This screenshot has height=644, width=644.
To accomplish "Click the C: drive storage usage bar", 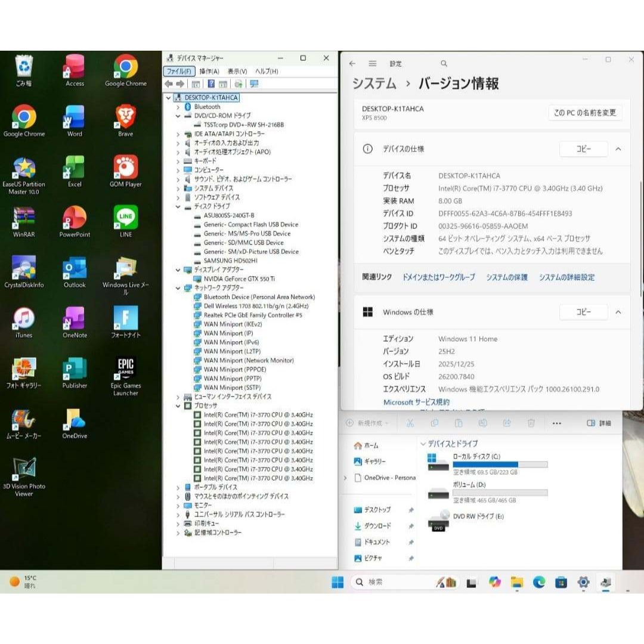I will coord(501,464).
